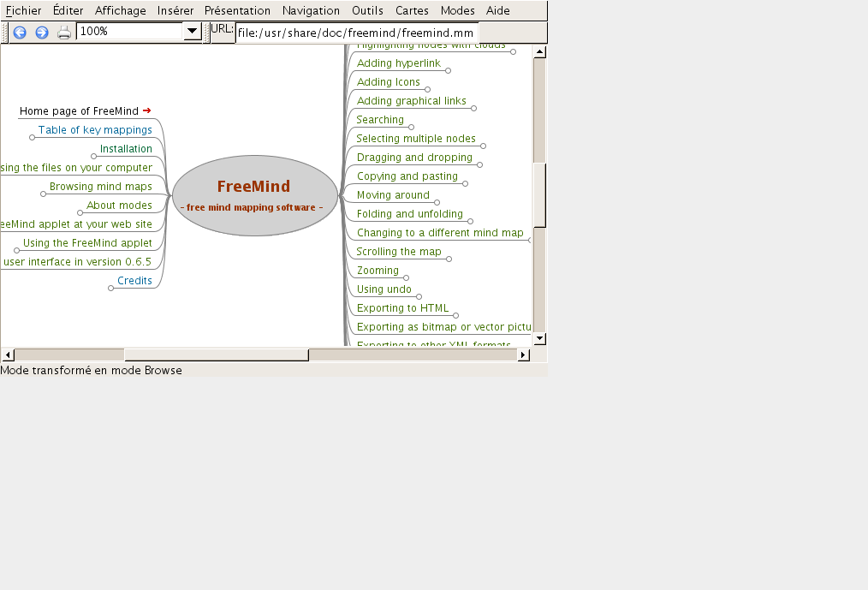Open Home page of FreeMind node

pyautogui.click(x=79, y=110)
